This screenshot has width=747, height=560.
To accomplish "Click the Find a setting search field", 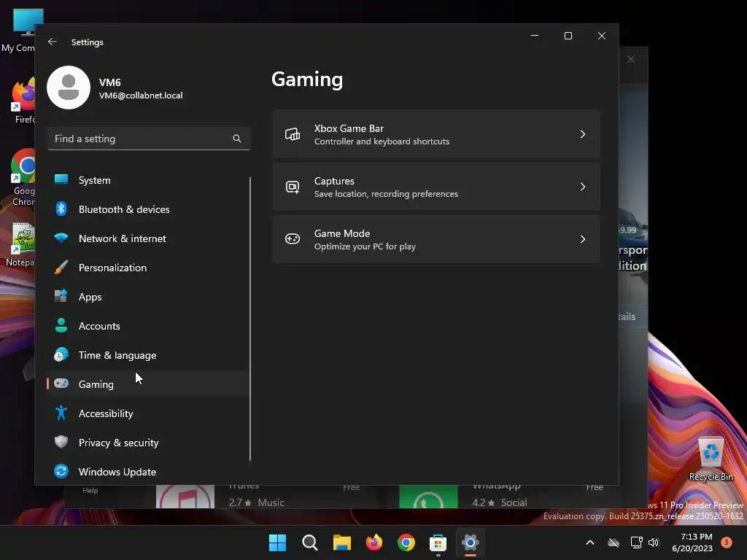I will (x=148, y=139).
